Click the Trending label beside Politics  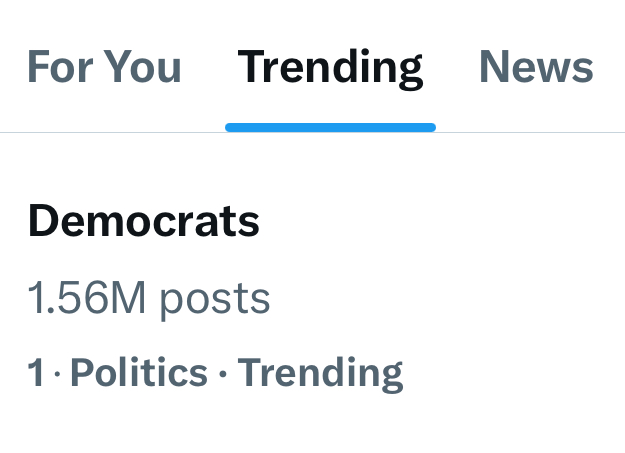320,374
